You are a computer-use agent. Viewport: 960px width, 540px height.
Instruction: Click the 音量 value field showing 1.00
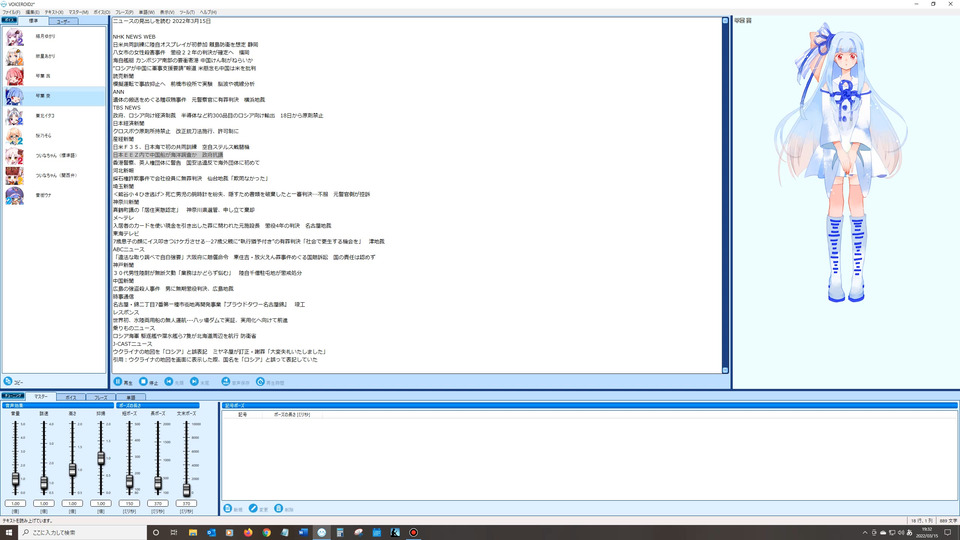coord(15,503)
